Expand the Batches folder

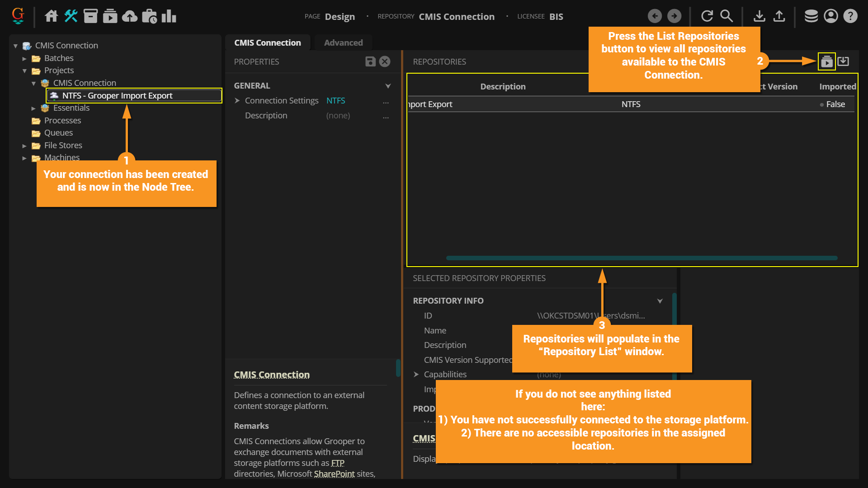(24, 58)
